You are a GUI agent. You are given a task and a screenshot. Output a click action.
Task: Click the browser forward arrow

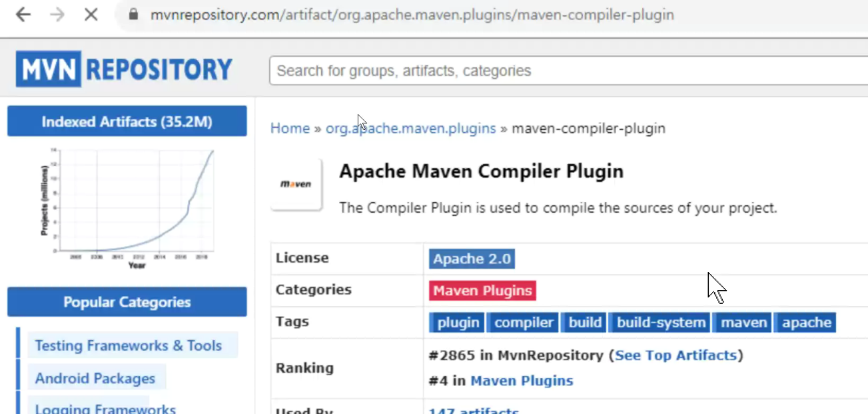tap(57, 15)
